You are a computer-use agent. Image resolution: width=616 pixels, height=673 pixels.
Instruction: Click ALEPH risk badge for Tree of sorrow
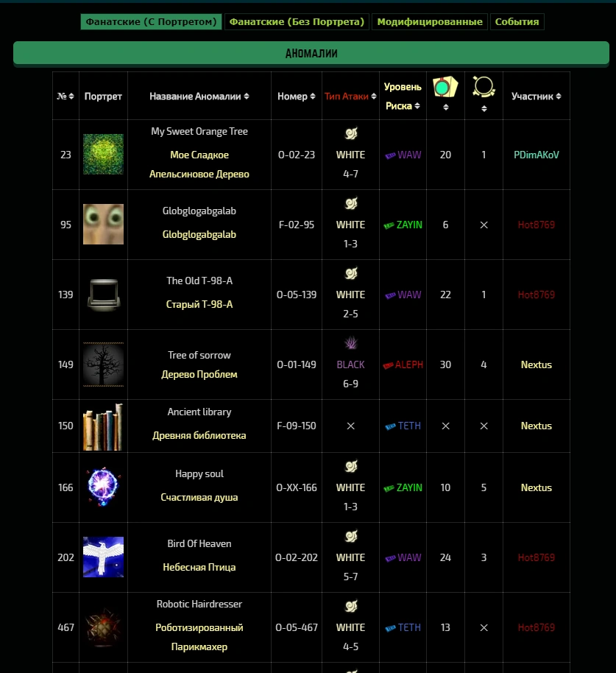(403, 364)
